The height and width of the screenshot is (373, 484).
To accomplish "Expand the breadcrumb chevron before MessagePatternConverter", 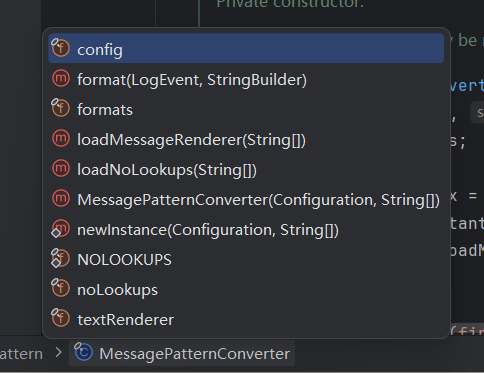I will click(58, 353).
